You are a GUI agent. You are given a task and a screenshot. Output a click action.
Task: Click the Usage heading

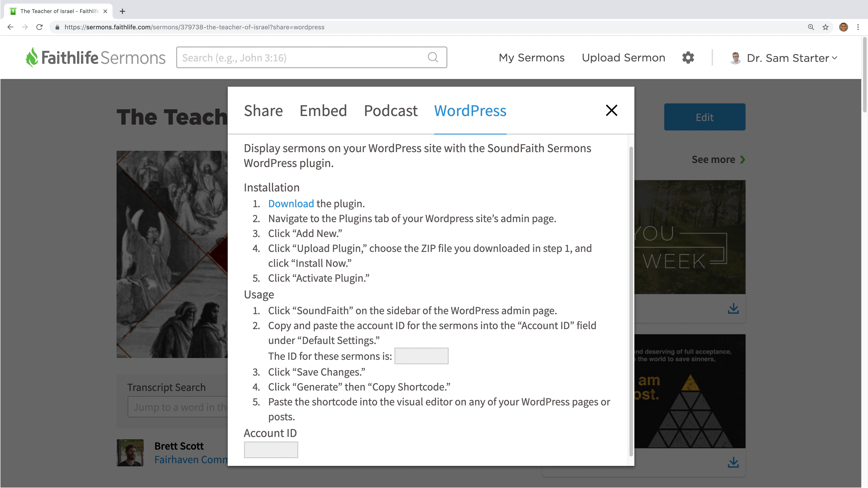tap(259, 295)
